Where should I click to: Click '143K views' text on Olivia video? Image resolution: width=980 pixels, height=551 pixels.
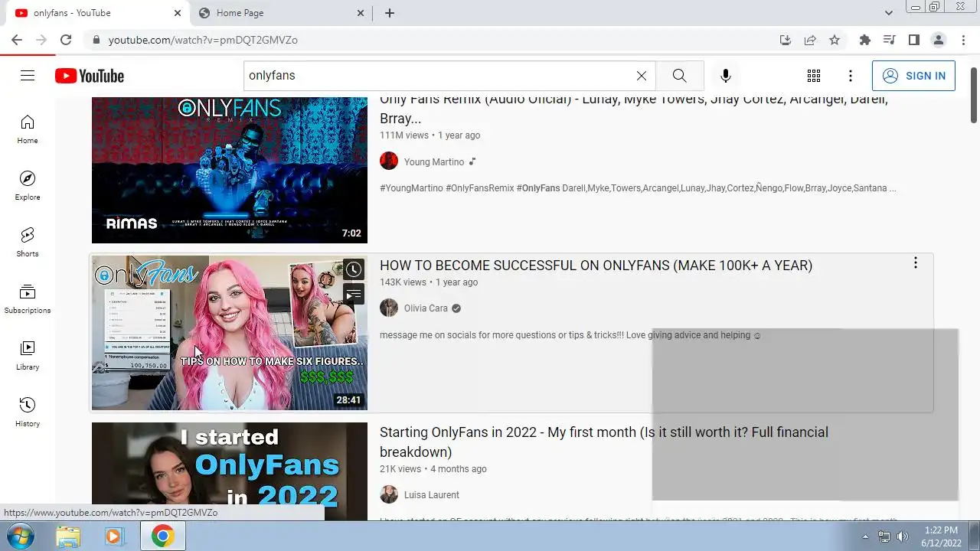(403, 282)
